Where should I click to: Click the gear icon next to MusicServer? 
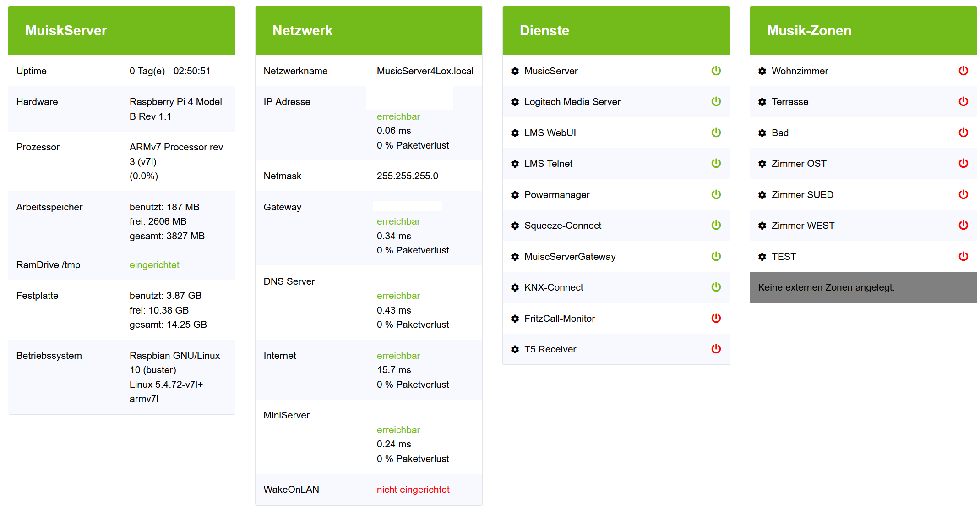515,71
